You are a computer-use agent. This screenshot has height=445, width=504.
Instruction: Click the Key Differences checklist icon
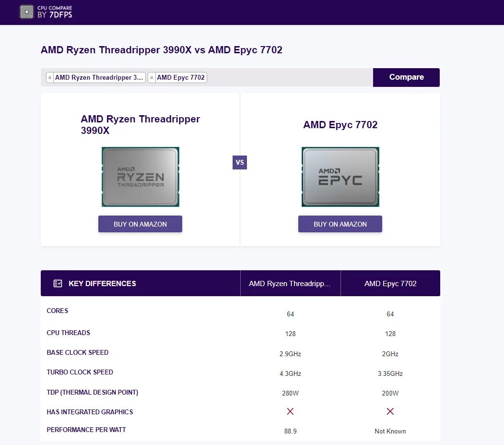click(x=58, y=284)
